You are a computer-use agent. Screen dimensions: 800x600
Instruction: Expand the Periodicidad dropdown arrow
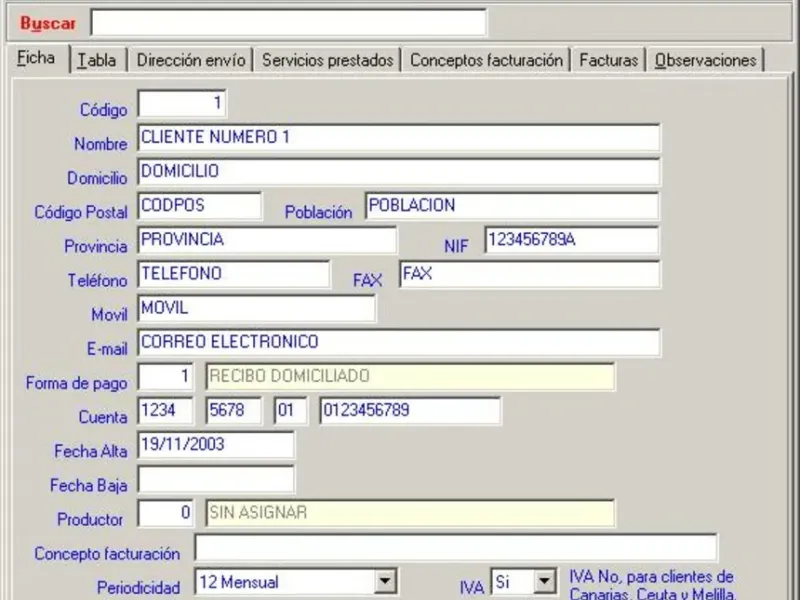coord(385,582)
